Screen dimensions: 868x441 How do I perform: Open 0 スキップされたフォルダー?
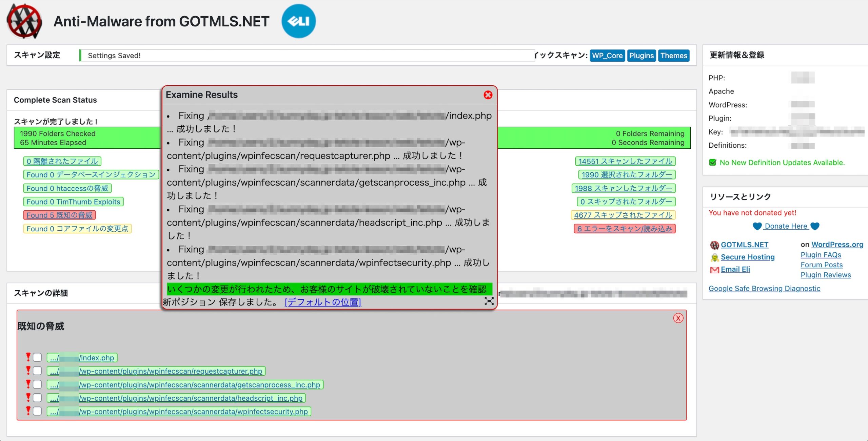click(x=626, y=202)
